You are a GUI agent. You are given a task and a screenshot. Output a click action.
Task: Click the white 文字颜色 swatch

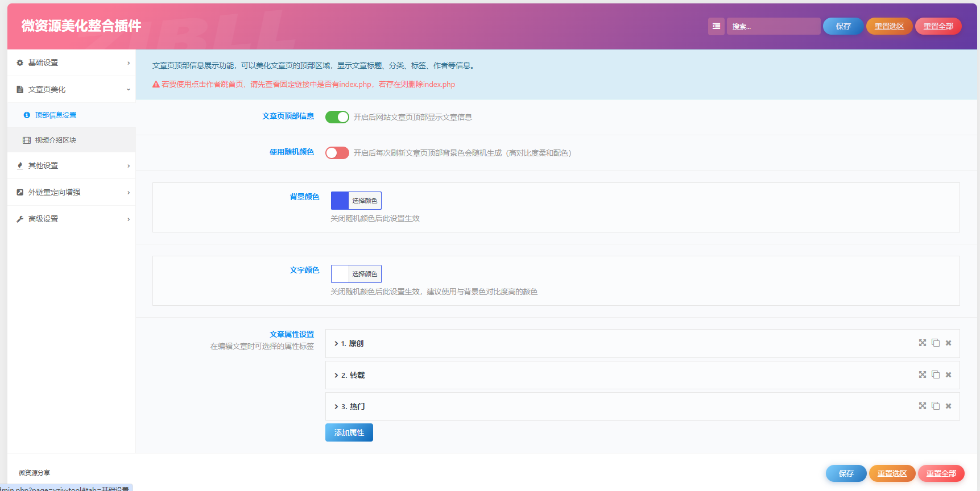coord(340,274)
